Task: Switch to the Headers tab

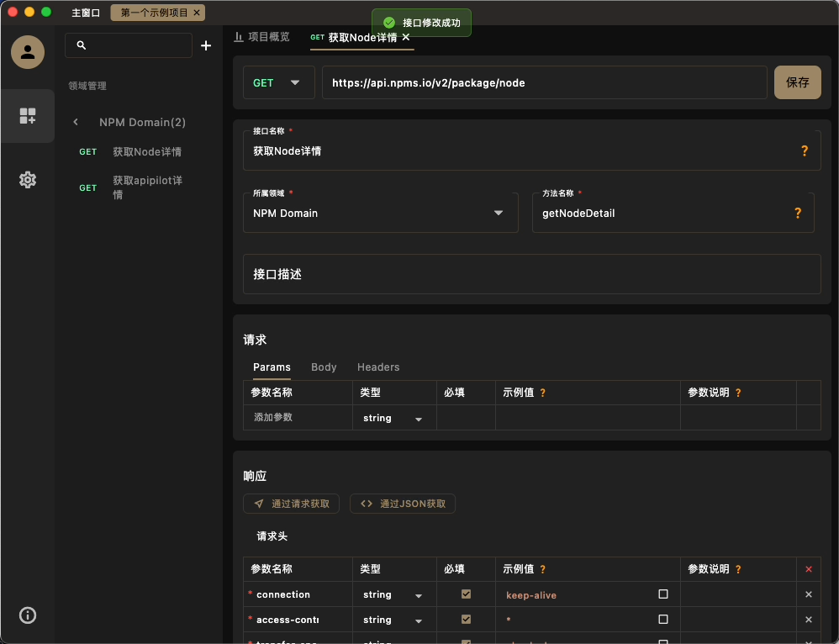Action: point(378,367)
